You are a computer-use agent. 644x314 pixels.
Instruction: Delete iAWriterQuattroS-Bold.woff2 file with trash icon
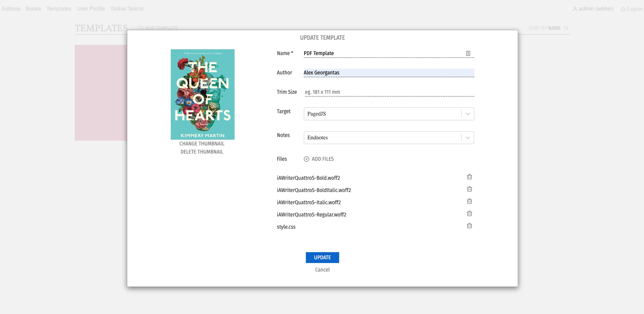click(x=469, y=177)
